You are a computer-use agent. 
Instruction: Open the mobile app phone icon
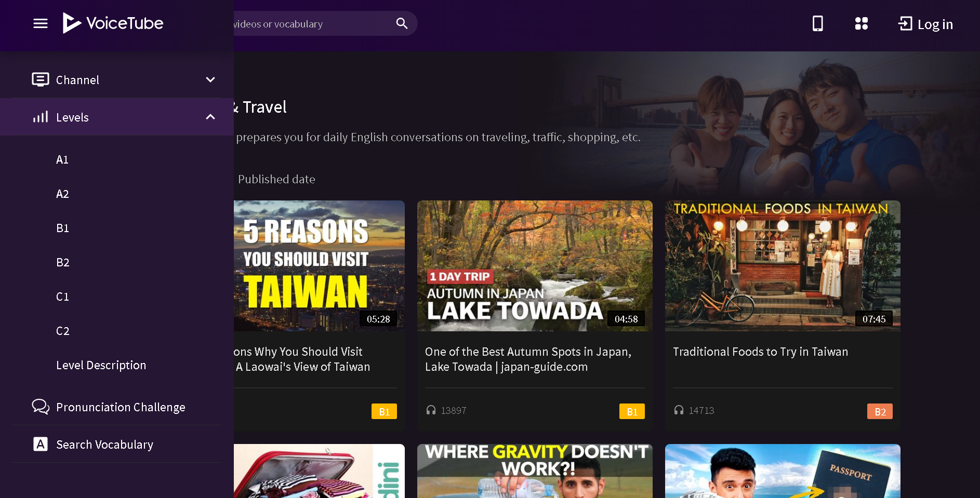coord(818,23)
